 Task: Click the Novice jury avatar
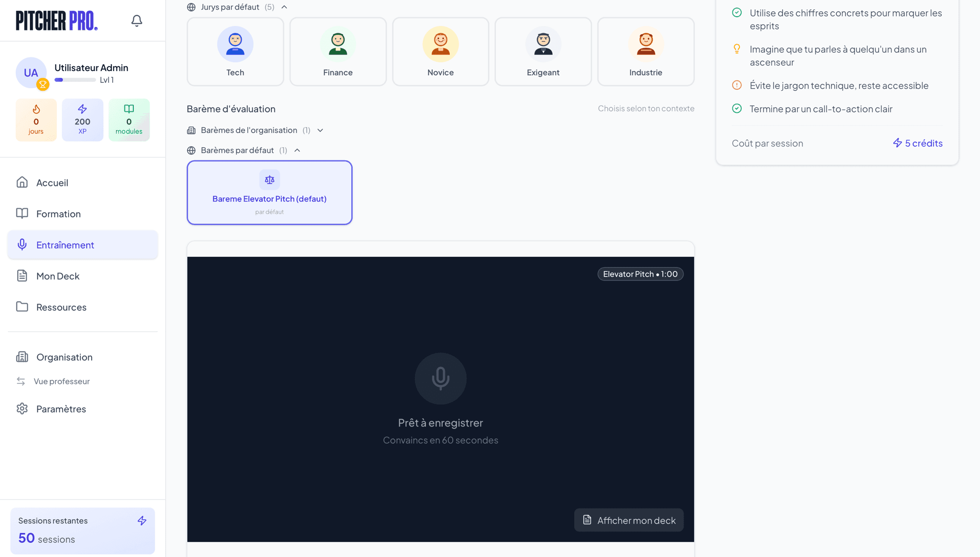[441, 44]
